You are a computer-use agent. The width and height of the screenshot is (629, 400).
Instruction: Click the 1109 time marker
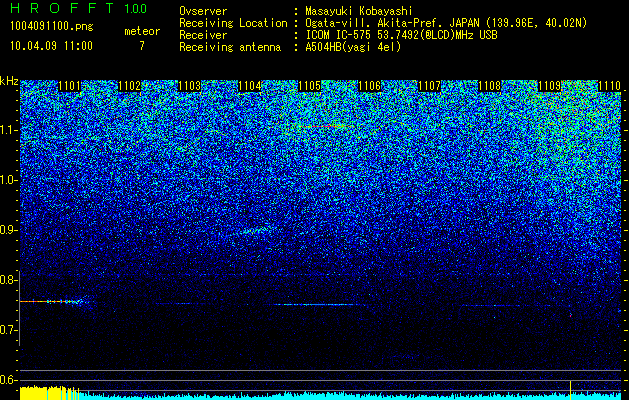click(x=549, y=86)
